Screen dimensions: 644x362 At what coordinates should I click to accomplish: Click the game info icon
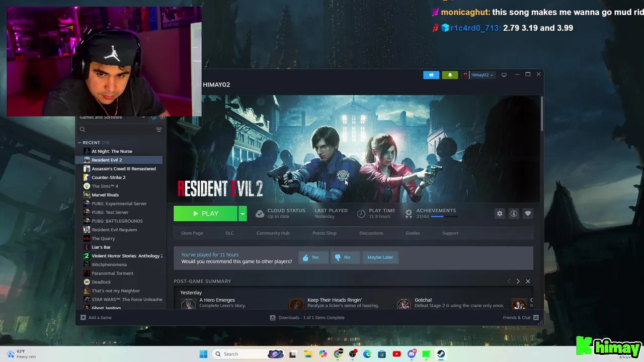(x=514, y=214)
